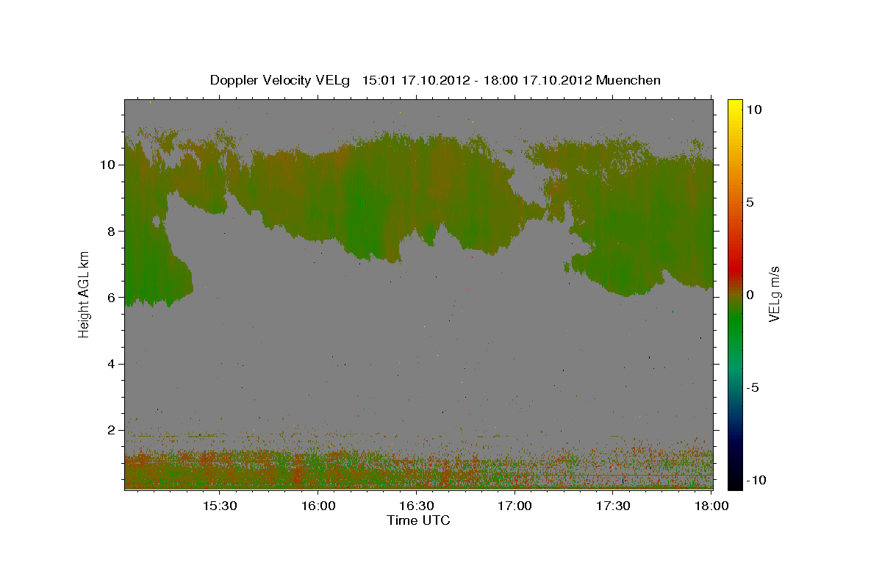
Task: Click the 17:30 time tick label
Action: click(613, 506)
